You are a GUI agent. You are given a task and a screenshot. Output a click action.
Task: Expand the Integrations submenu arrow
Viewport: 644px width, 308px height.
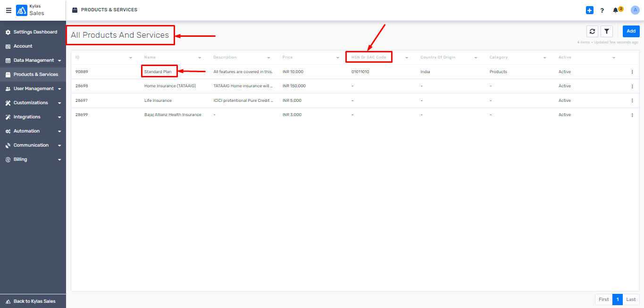(x=59, y=117)
